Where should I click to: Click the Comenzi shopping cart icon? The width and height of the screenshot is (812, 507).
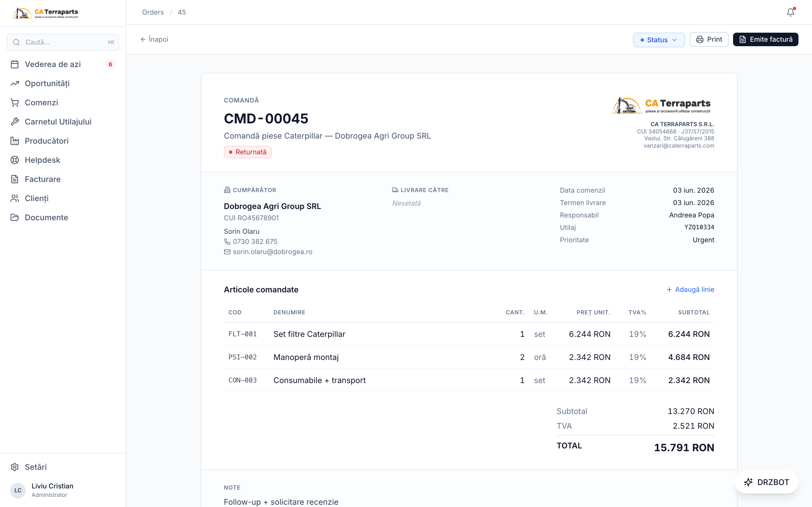tap(14, 102)
